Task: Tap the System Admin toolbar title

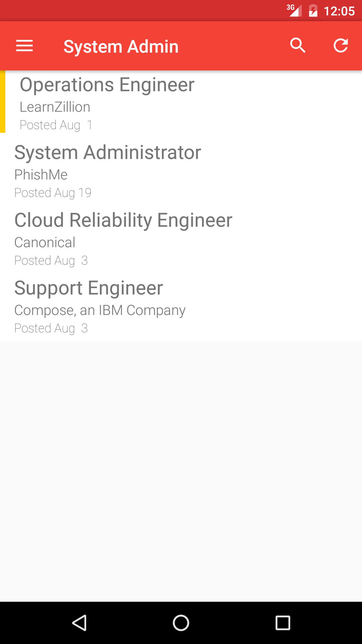Action: 121,46
